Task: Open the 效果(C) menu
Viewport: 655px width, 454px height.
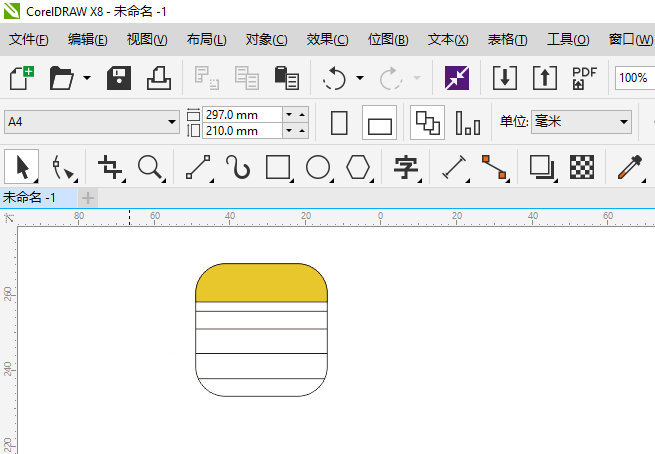Action: [328, 40]
